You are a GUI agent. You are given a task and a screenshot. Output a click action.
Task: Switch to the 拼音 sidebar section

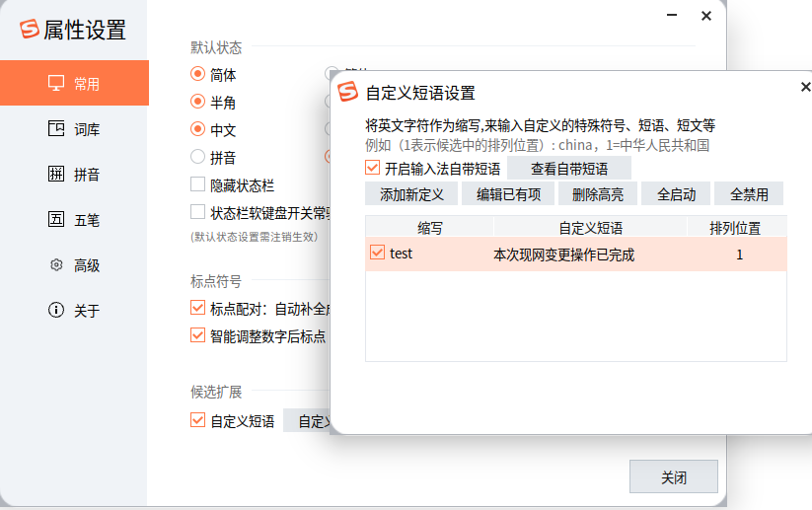(x=75, y=174)
